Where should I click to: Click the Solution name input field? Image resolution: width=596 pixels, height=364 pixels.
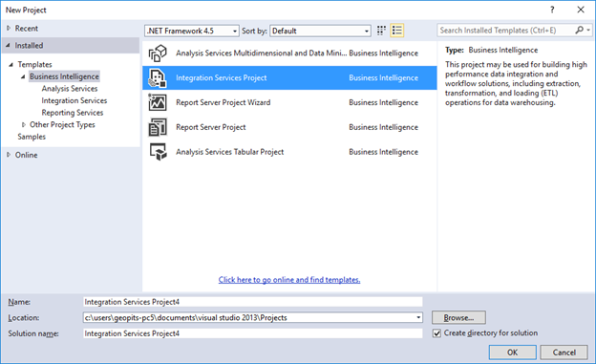click(x=253, y=333)
